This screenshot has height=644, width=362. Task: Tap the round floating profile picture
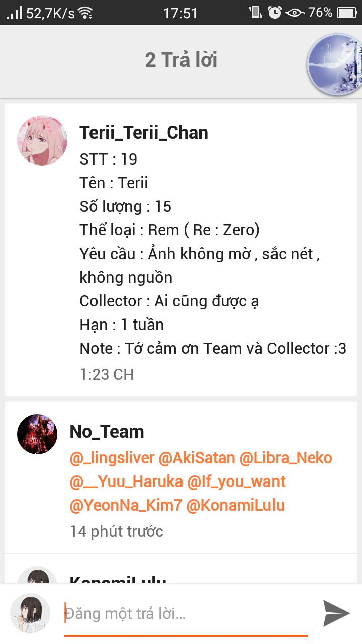pyautogui.click(x=335, y=64)
